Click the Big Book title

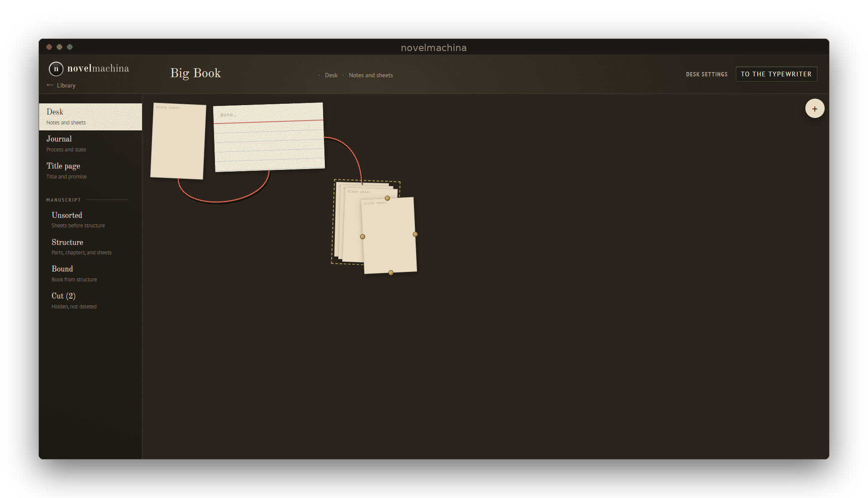pos(195,73)
